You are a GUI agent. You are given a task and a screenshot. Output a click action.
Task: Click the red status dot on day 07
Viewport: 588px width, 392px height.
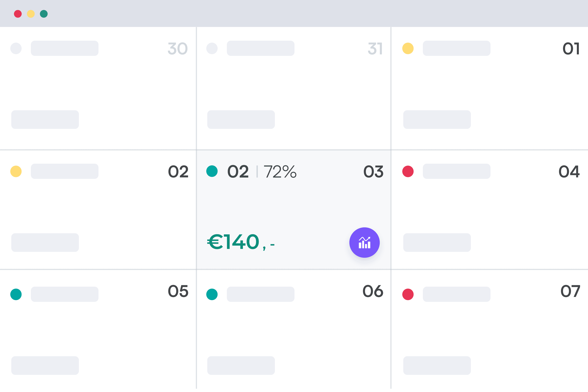pos(408,294)
